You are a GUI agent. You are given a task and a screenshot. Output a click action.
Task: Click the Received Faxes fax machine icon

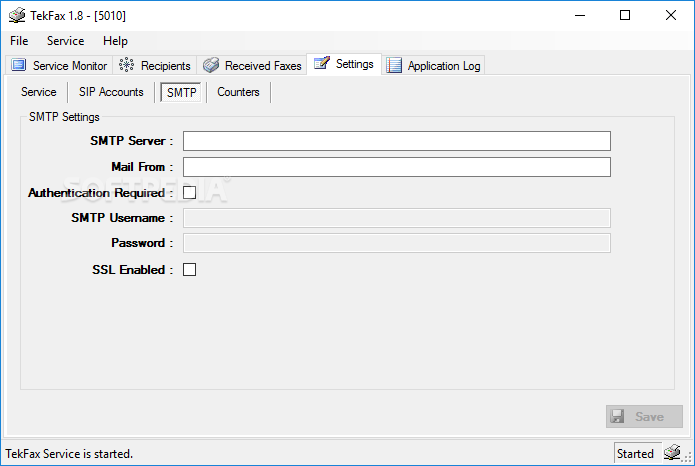pyautogui.click(x=211, y=65)
